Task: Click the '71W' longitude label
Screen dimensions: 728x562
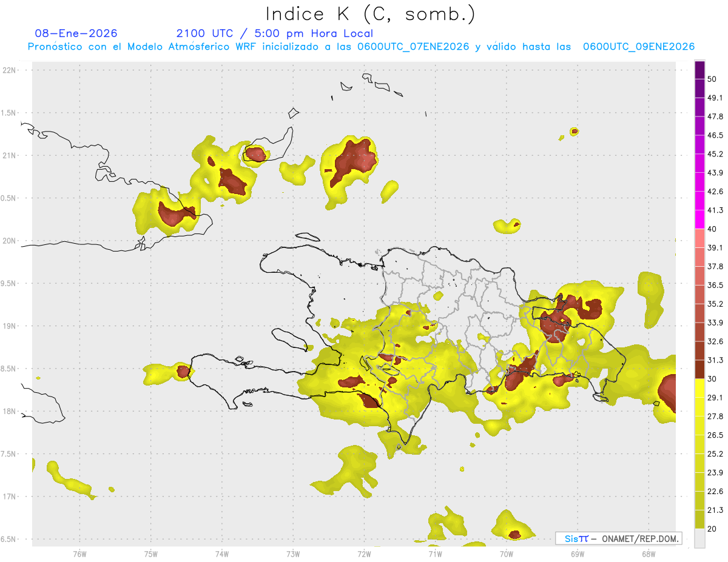Action: [435, 554]
